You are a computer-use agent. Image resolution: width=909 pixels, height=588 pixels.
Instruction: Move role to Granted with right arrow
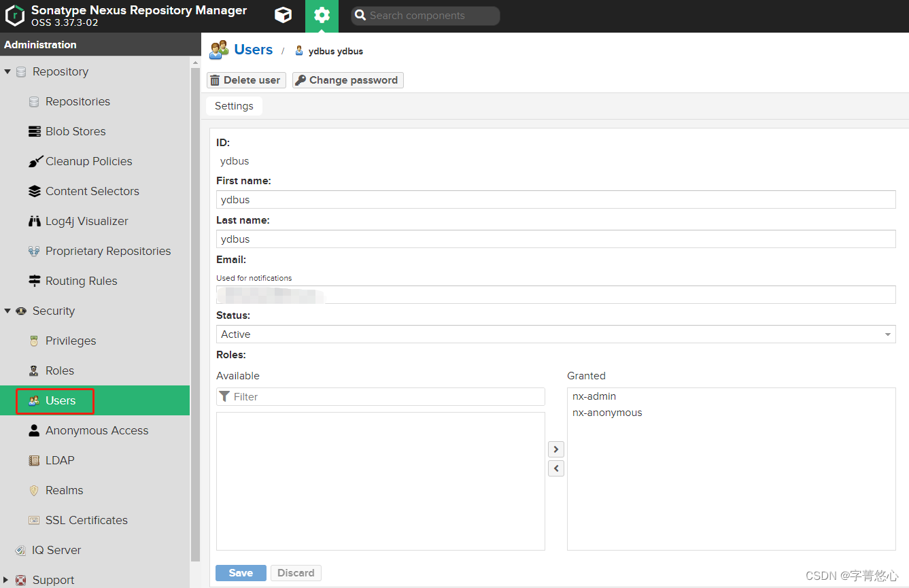tap(556, 449)
